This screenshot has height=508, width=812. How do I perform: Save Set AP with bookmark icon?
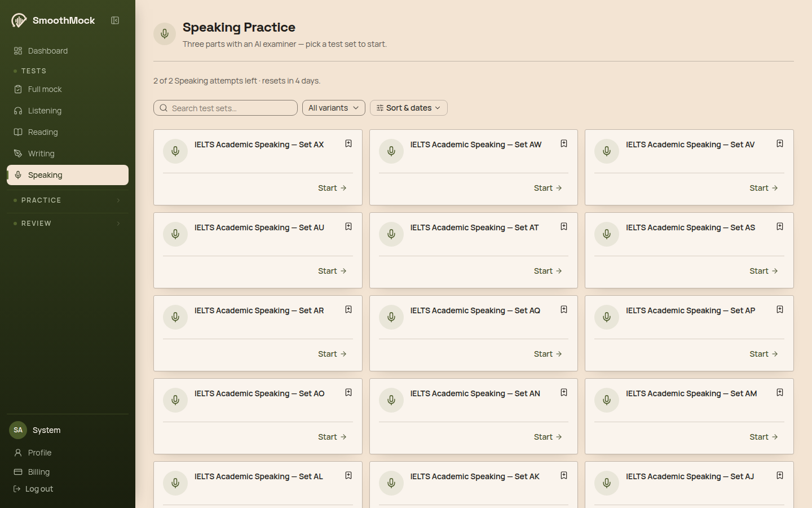coord(780,310)
